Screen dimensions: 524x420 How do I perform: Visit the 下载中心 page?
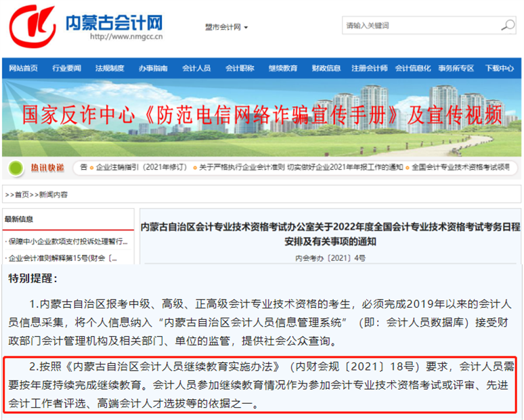coord(499,68)
